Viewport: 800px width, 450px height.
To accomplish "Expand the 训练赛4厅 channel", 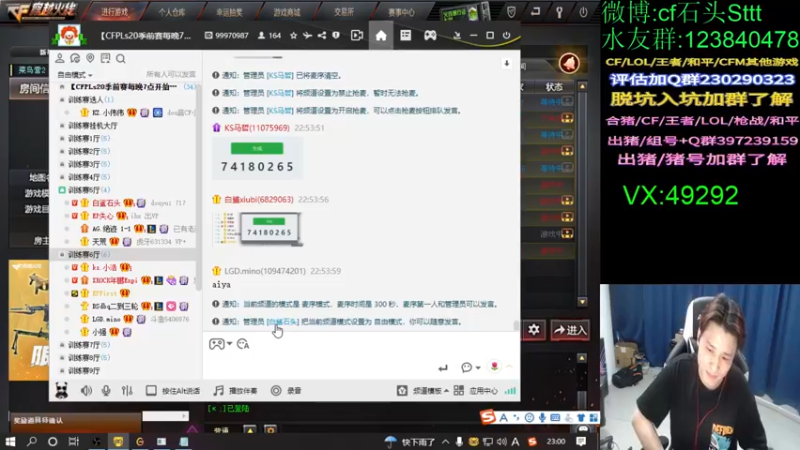I will point(62,177).
